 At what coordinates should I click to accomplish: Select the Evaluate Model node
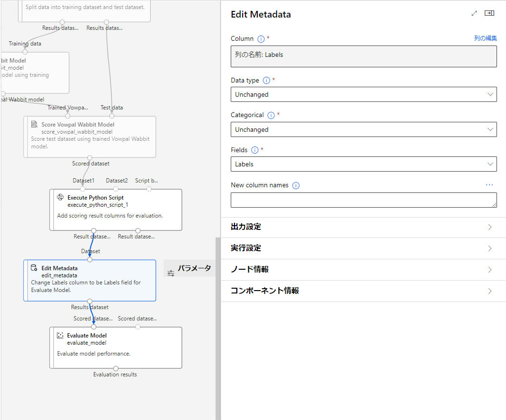coord(116,347)
